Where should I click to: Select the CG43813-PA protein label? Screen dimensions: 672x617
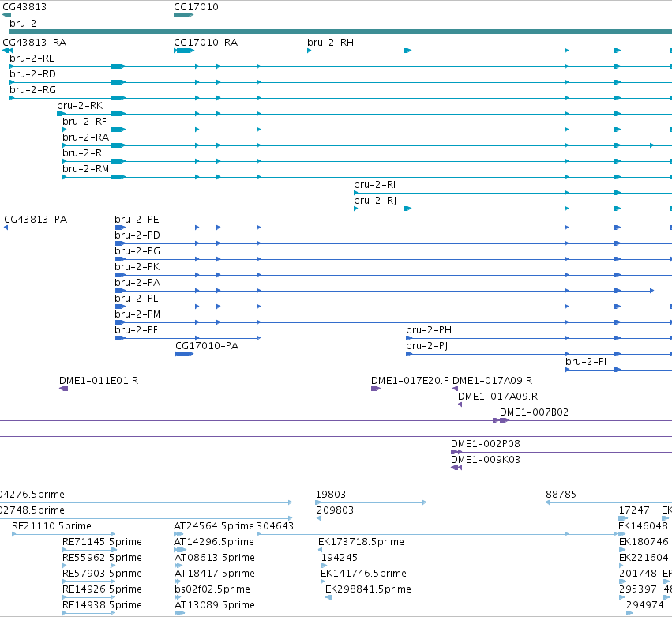36,220
